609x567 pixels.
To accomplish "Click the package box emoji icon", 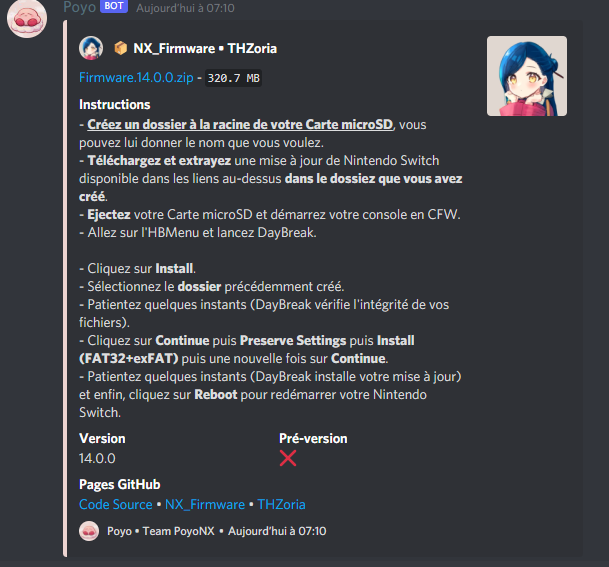I will pos(120,48).
